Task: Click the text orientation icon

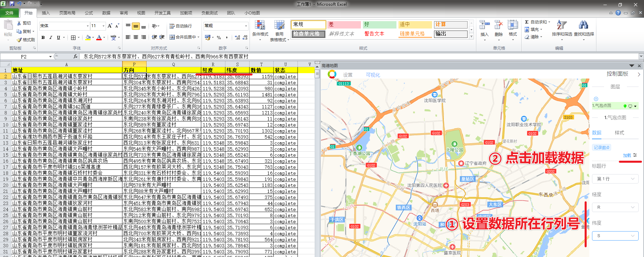Action: [x=155, y=26]
